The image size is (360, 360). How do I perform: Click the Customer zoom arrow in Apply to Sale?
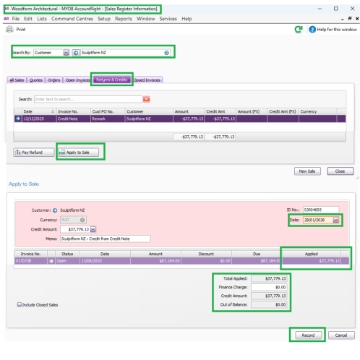click(x=55, y=210)
